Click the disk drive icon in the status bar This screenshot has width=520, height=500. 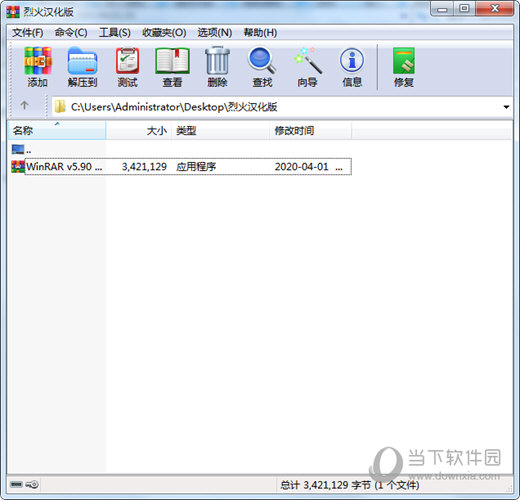[x=16, y=484]
